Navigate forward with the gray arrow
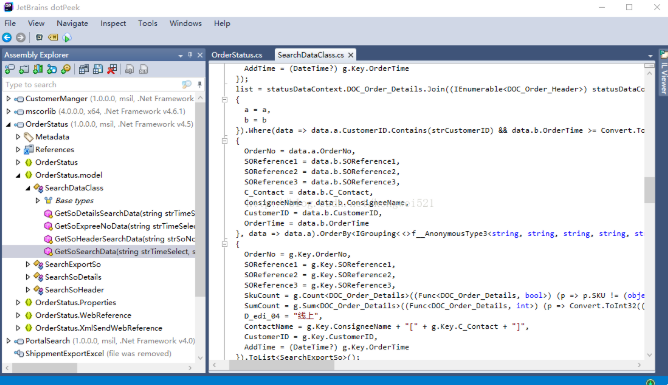The image size is (668, 385). point(20,37)
